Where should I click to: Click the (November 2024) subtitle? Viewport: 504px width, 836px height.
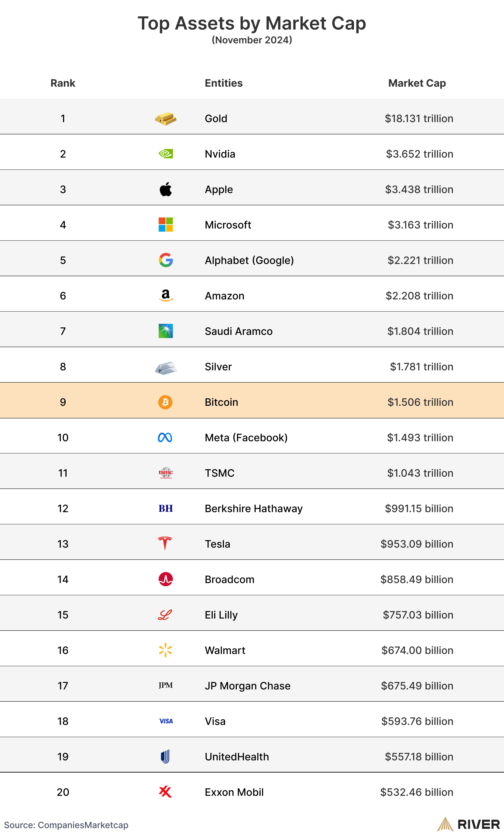pos(252,40)
